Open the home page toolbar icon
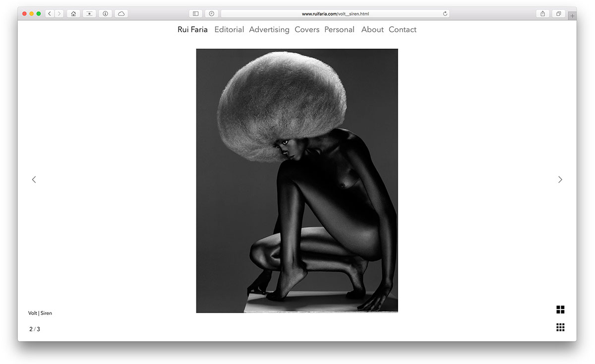The width and height of the screenshot is (595, 364). [73, 14]
